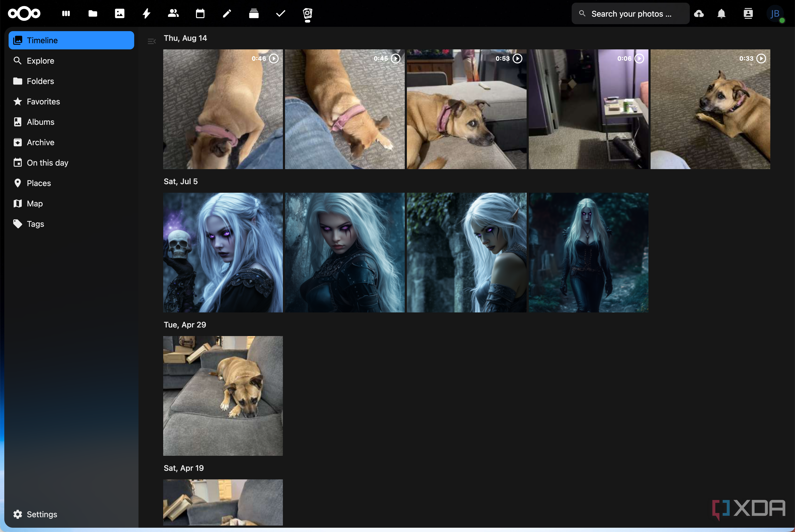Open the Deck stacked cards icon
The height and width of the screenshot is (532, 795).
[x=254, y=14]
